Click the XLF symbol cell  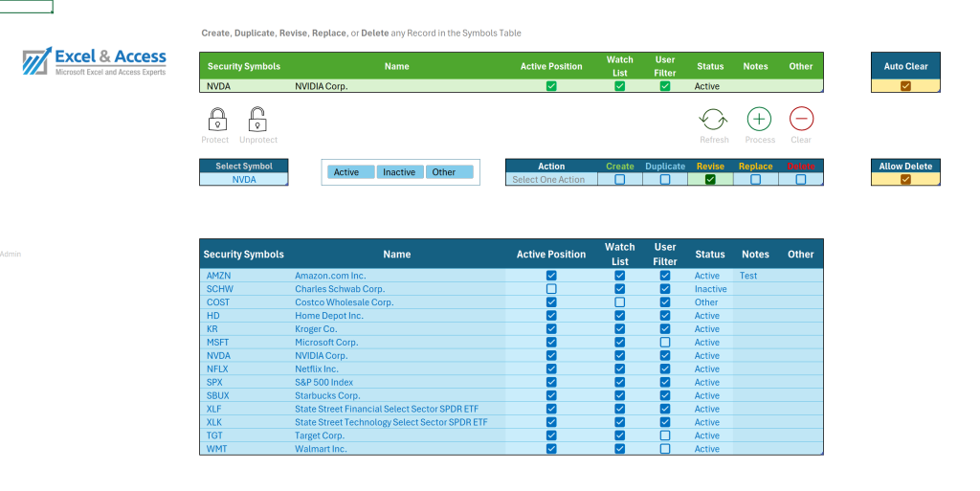[x=244, y=409]
